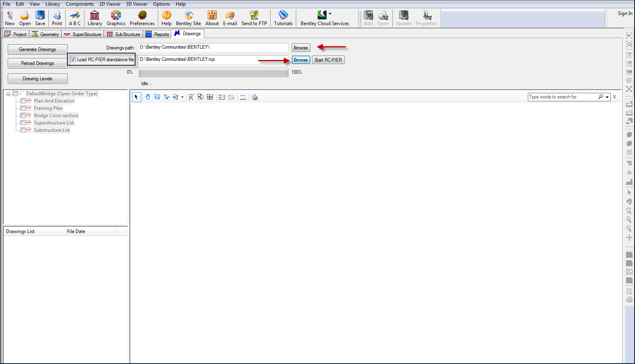The height and width of the screenshot is (364, 635).
Task: Toggle Load RC-PIER standalone file checkbox
Action: tap(73, 60)
